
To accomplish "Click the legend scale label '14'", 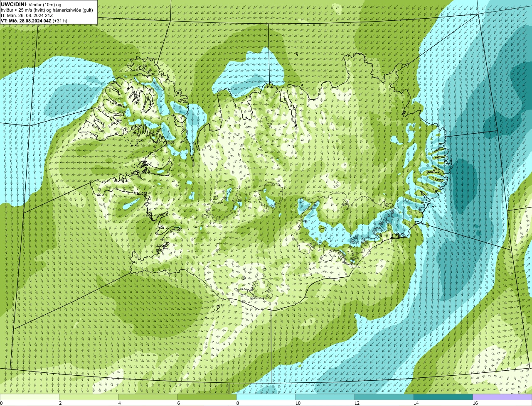I will point(416,403).
